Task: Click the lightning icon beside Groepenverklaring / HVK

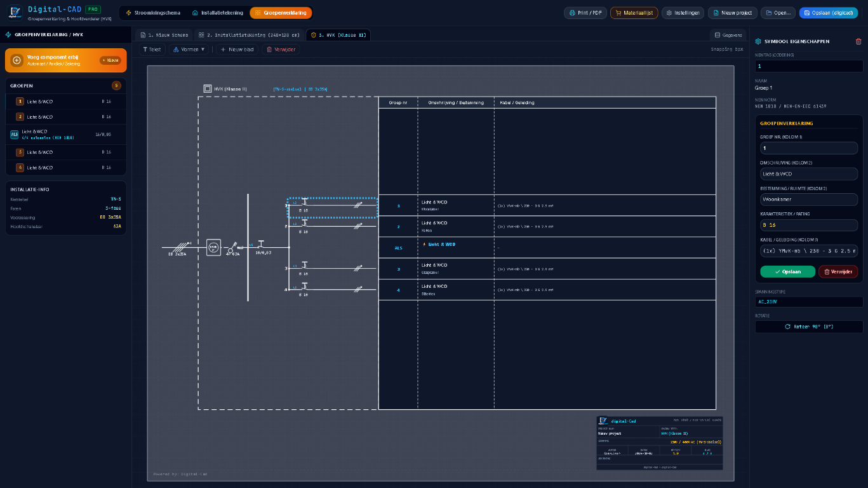Action: 8,35
